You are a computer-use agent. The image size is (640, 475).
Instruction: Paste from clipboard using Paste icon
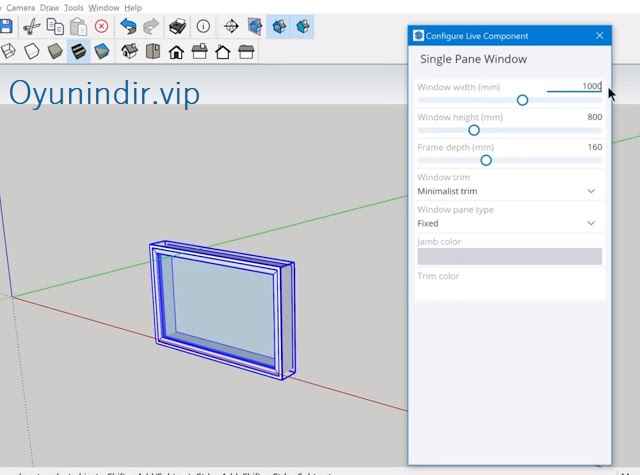pyautogui.click(x=78, y=27)
